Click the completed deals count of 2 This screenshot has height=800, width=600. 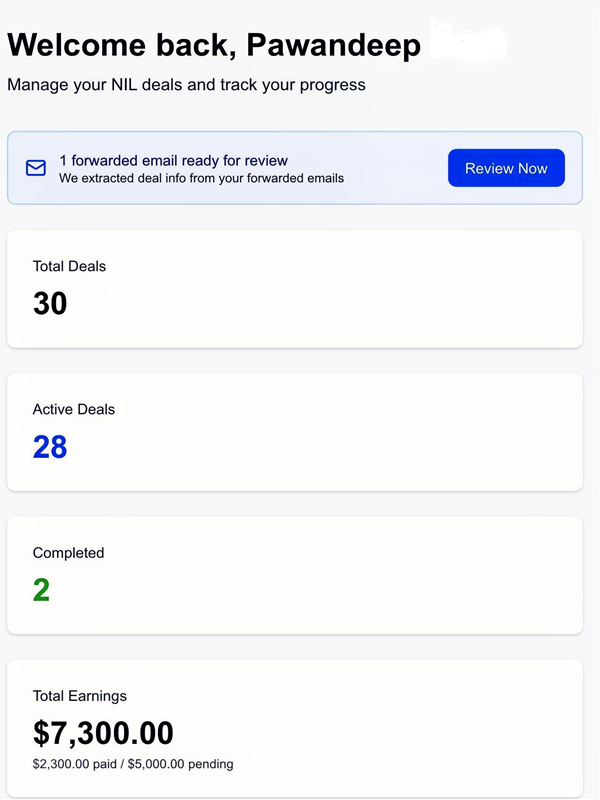[41, 590]
